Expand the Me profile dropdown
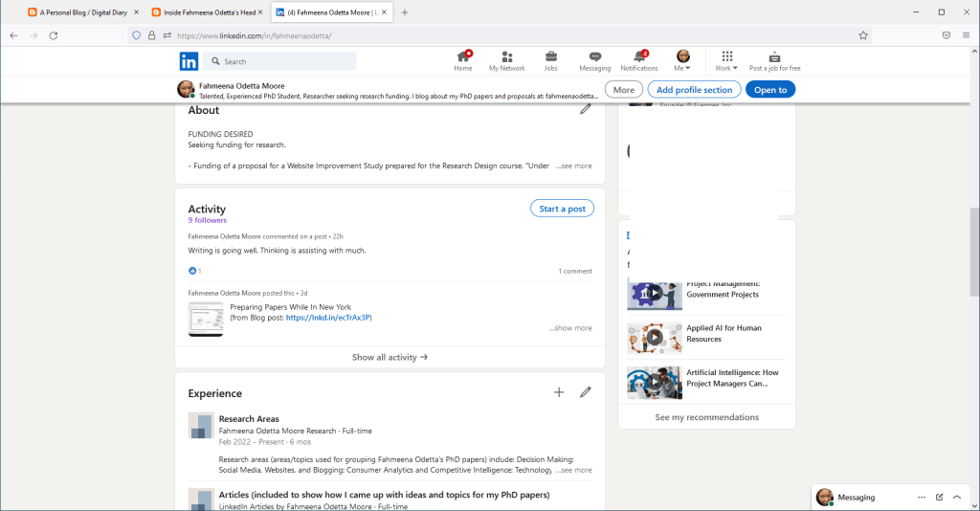 tap(683, 61)
